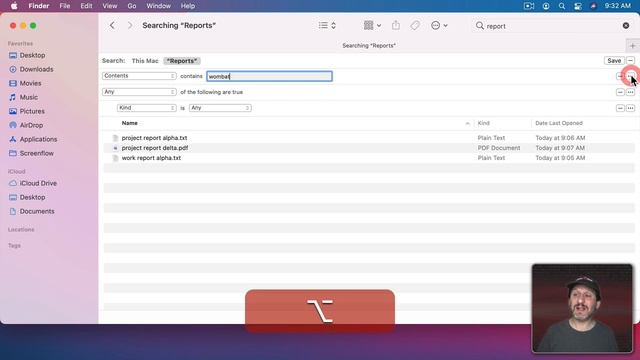Remove the Kind criteria row with minus
Image resolution: width=640 pixels, height=360 pixels.
(x=620, y=108)
